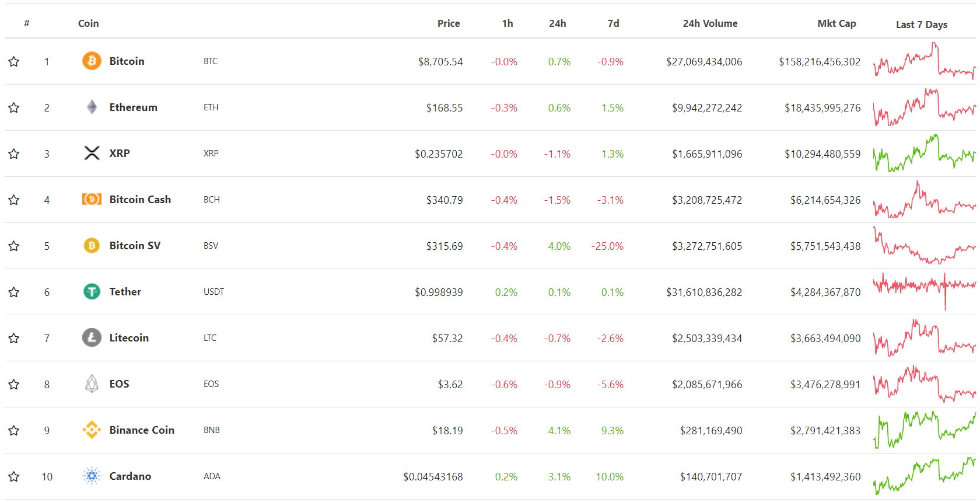
Task: Click Ethereum price $168.55
Action: tap(444, 107)
